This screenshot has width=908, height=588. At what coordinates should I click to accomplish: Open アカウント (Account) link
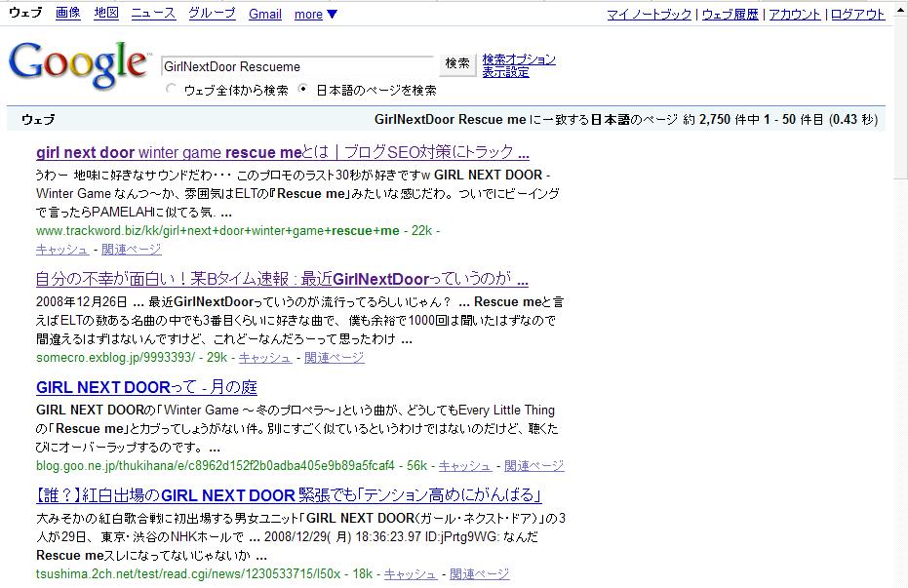(x=795, y=14)
